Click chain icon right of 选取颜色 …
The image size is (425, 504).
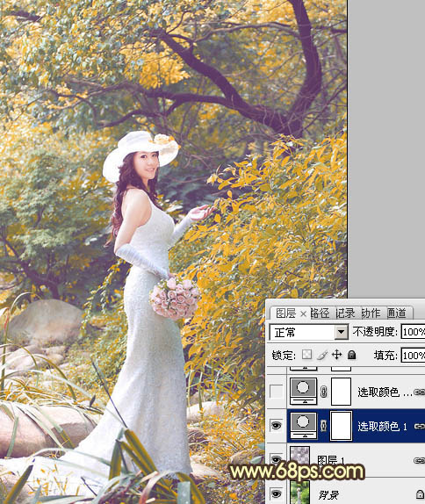click(x=419, y=392)
